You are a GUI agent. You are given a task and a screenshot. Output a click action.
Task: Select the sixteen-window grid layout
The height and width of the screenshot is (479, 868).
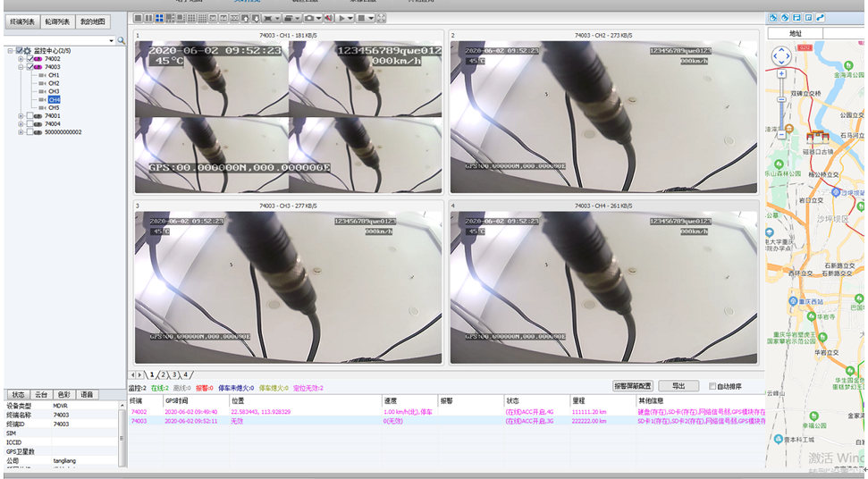pyautogui.click(x=202, y=18)
